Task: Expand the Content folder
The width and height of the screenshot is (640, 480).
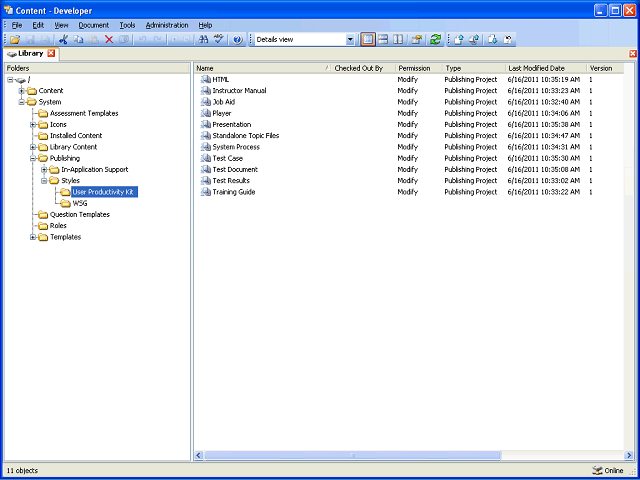Action: [x=22, y=91]
